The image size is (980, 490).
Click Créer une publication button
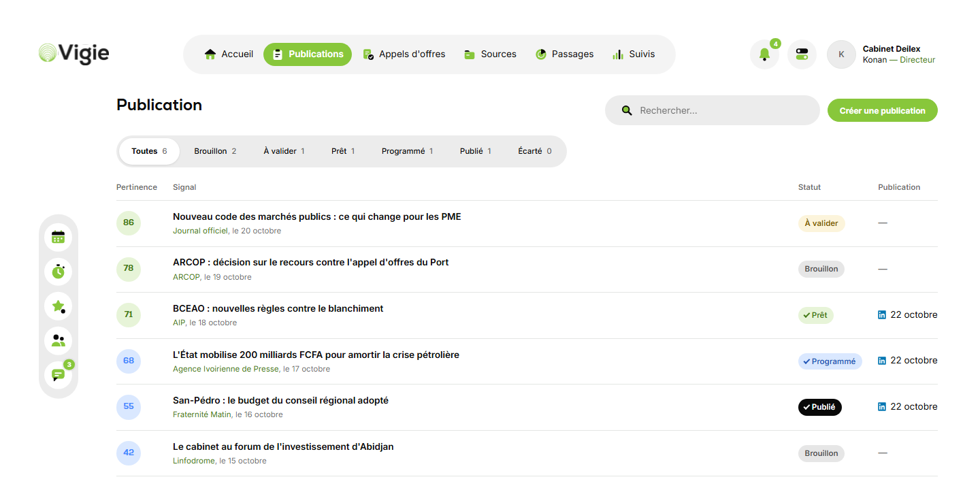point(882,110)
